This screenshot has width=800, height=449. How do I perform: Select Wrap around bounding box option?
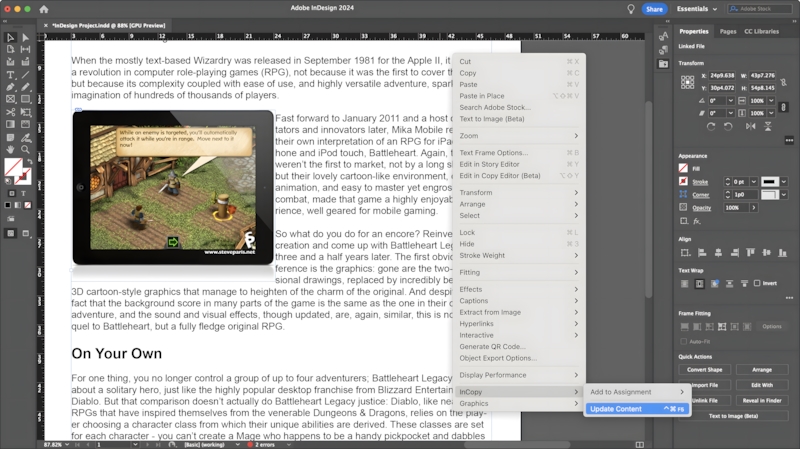pyautogui.click(x=699, y=284)
